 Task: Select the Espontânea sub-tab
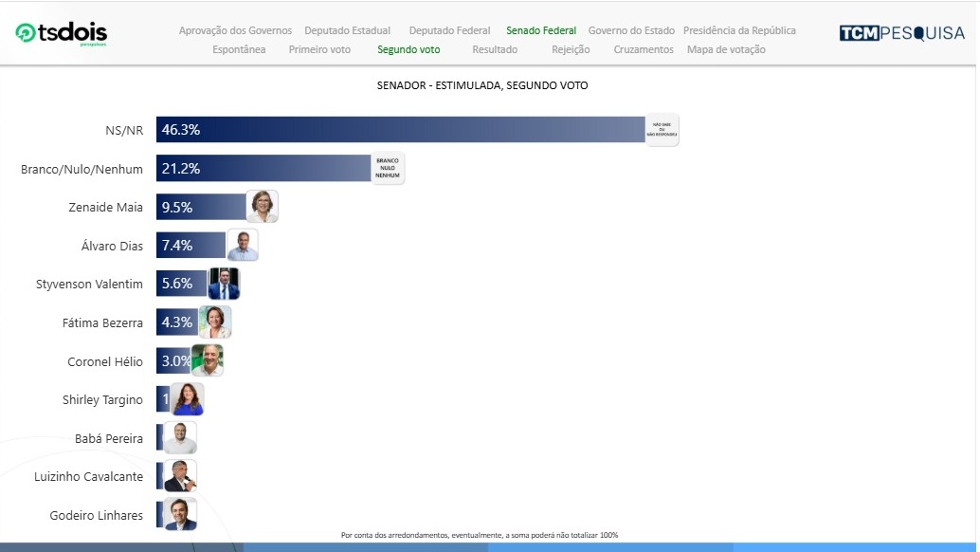[239, 49]
